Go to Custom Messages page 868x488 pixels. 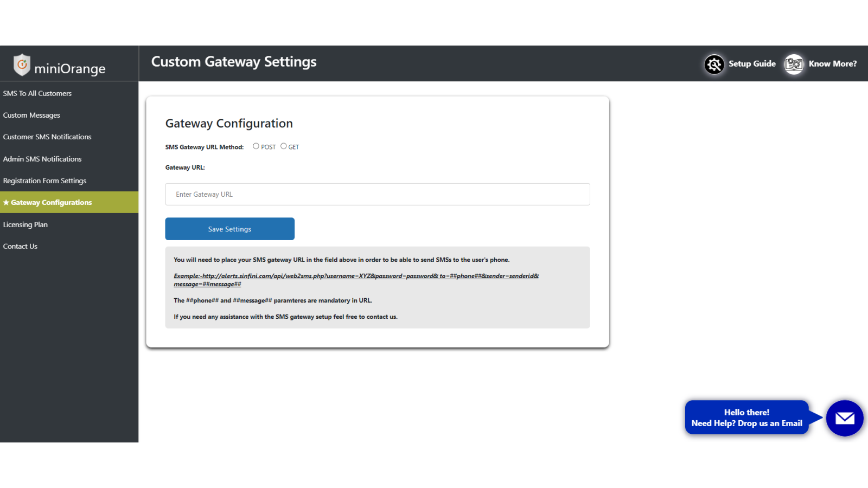(x=31, y=115)
